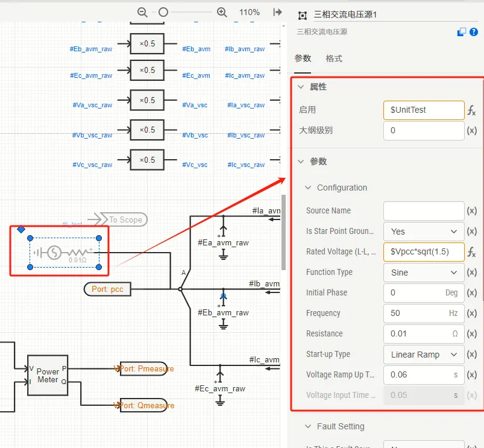Viewport: 484px width, 448px height.
Task: Click the canvas vertical scrollbar thumb
Action: click(x=283, y=232)
